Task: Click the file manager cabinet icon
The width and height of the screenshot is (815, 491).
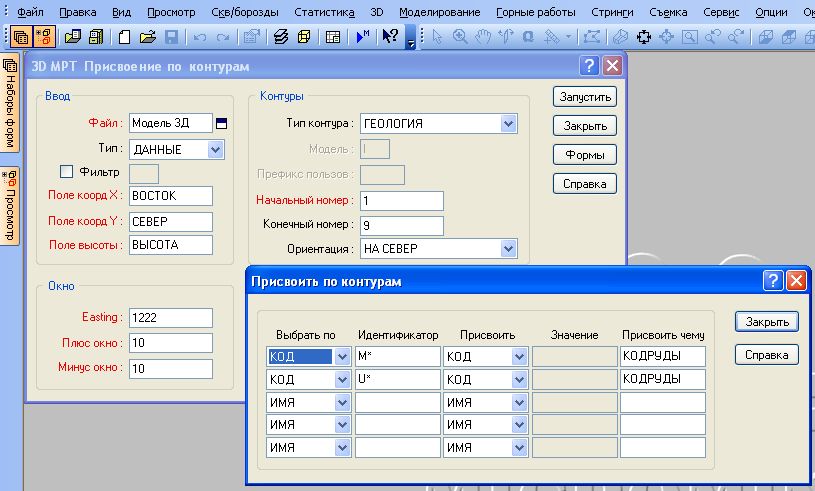Action: [x=96, y=37]
